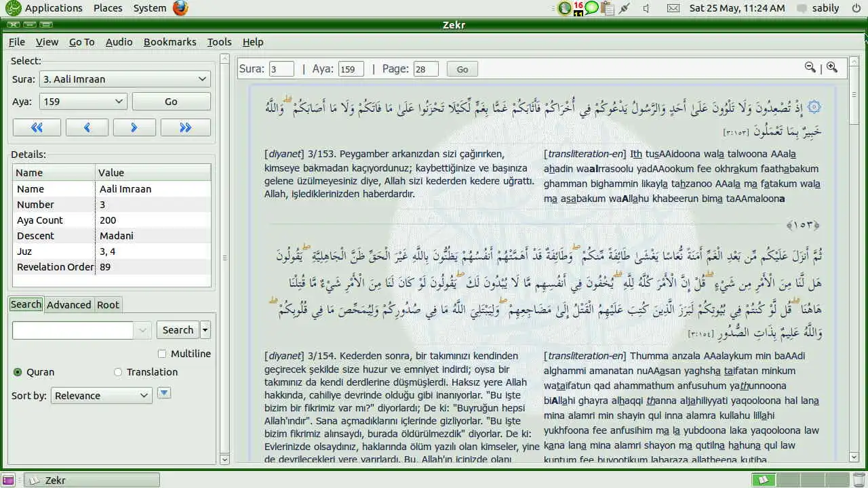Image resolution: width=868 pixels, height=488 pixels.
Task: Click the Sabily Applications menu logo
Action: pos(12,8)
